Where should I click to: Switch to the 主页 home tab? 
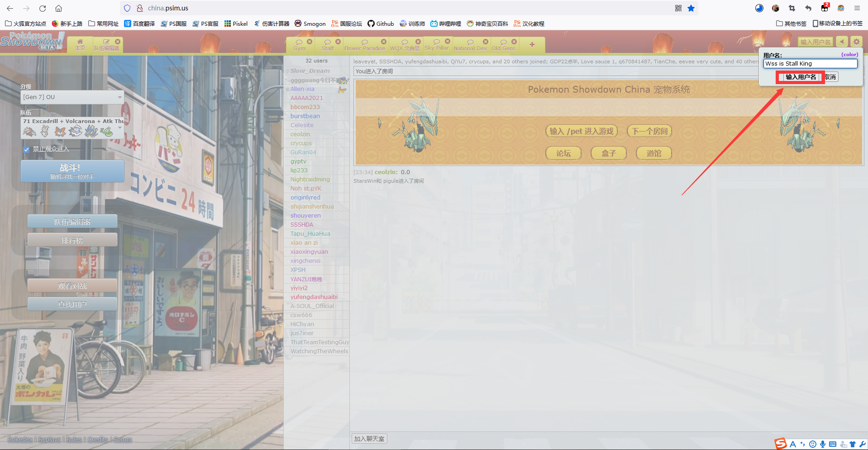point(80,44)
